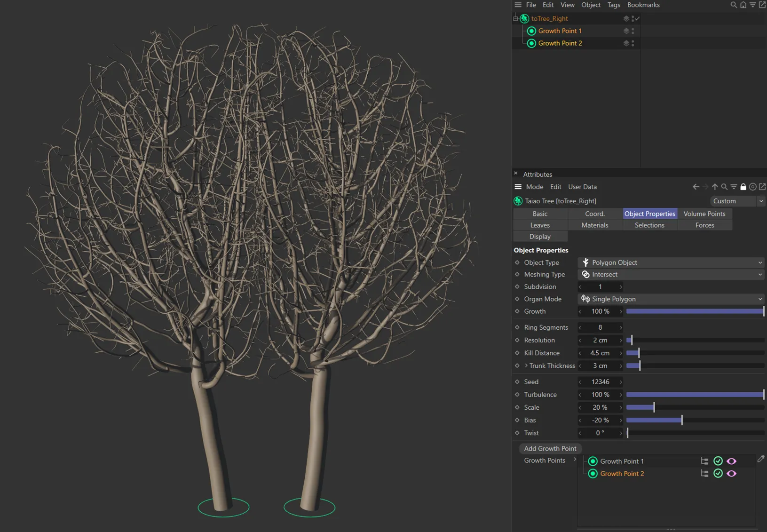Hide Growth Point 2 via its eye icon
Image resolution: width=767 pixels, height=532 pixels.
pos(731,474)
